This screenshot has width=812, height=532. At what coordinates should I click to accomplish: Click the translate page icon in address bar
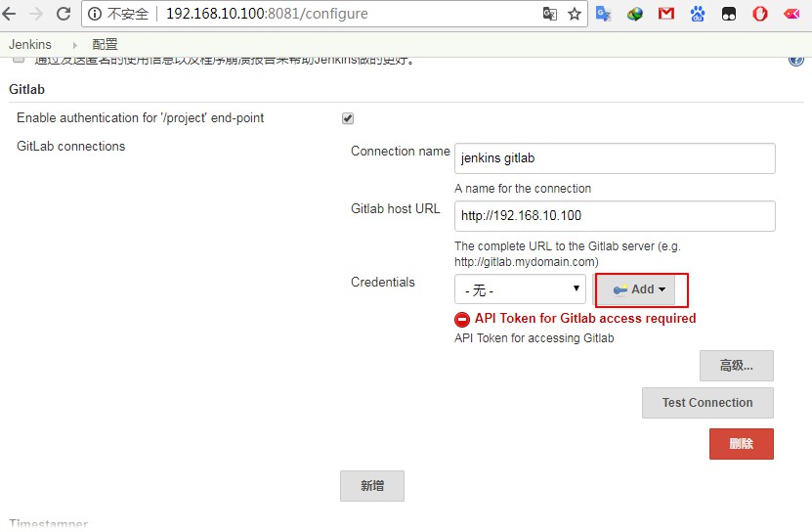tap(550, 15)
